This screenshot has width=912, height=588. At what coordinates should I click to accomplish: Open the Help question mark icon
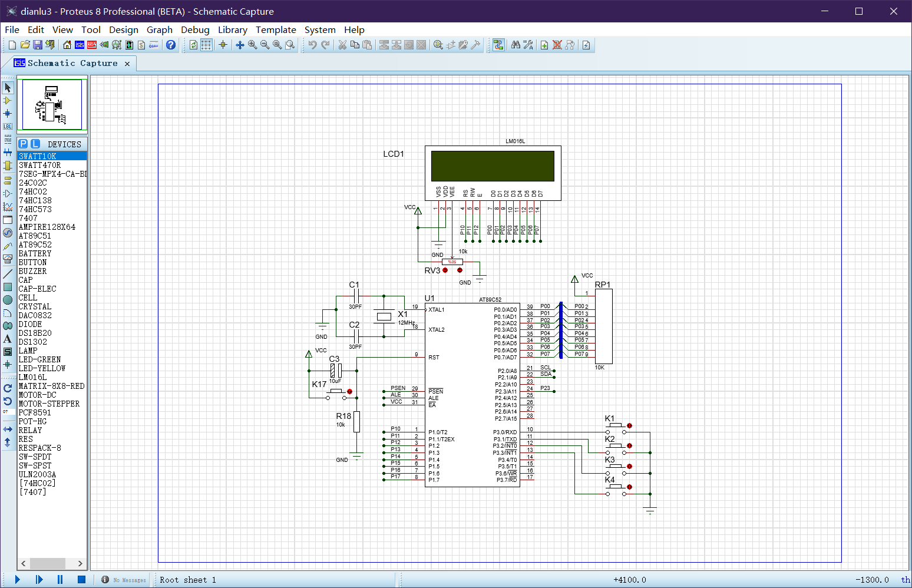[171, 45]
